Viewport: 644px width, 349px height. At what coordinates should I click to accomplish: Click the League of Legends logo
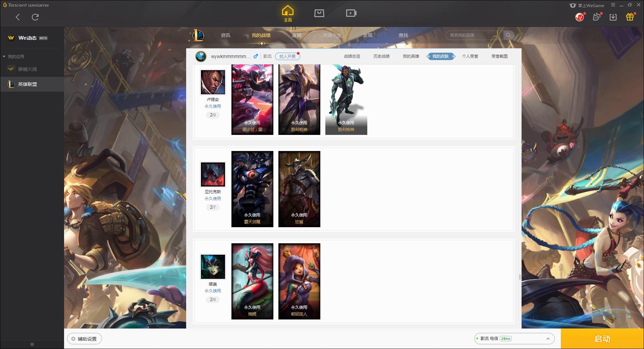(x=198, y=35)
